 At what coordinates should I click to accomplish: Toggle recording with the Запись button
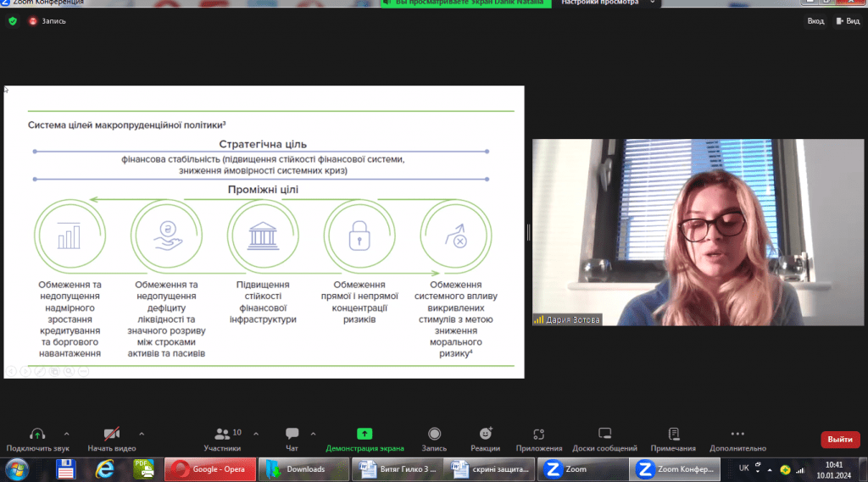click(434, 435)
